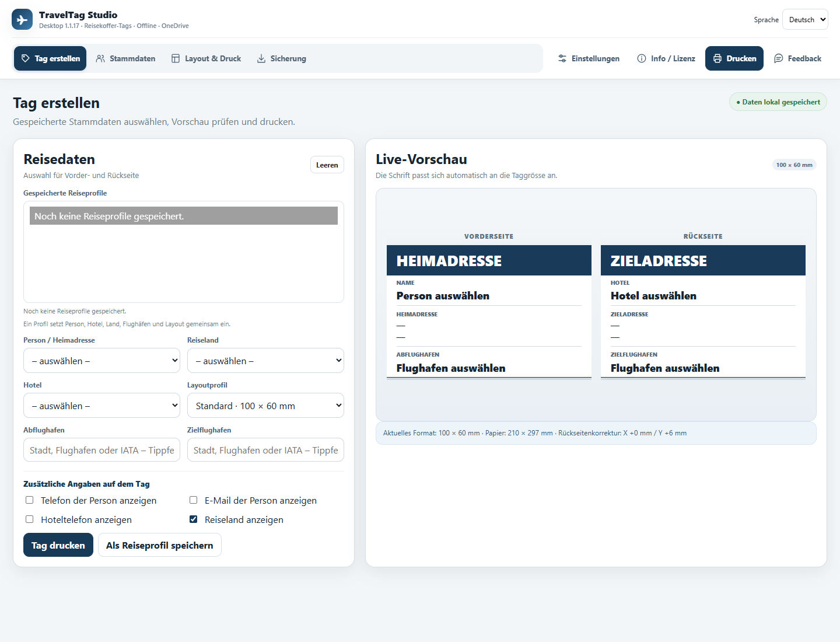Open Einstellungen from the top bar

pyautogui.click(x=589, y=58)
